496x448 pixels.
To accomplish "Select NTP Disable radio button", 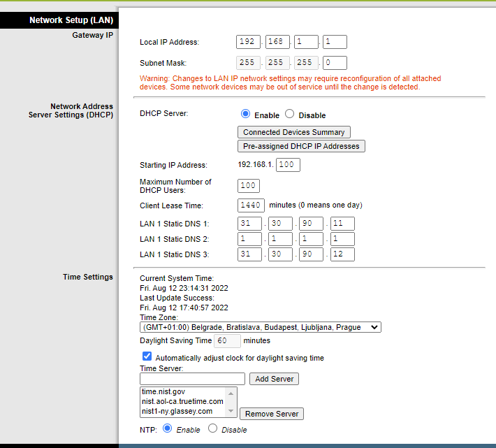I will pos(212,428).
